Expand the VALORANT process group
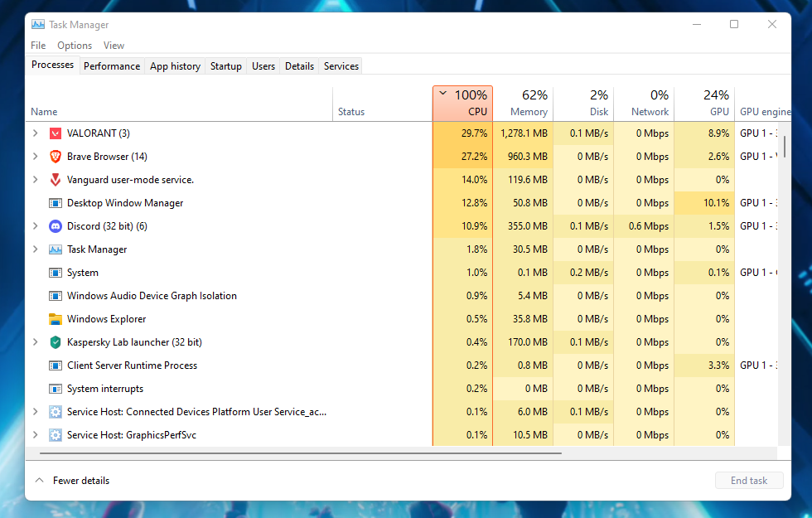The height and width of the screenshot is (518, 812). click(x=35, y=133)
